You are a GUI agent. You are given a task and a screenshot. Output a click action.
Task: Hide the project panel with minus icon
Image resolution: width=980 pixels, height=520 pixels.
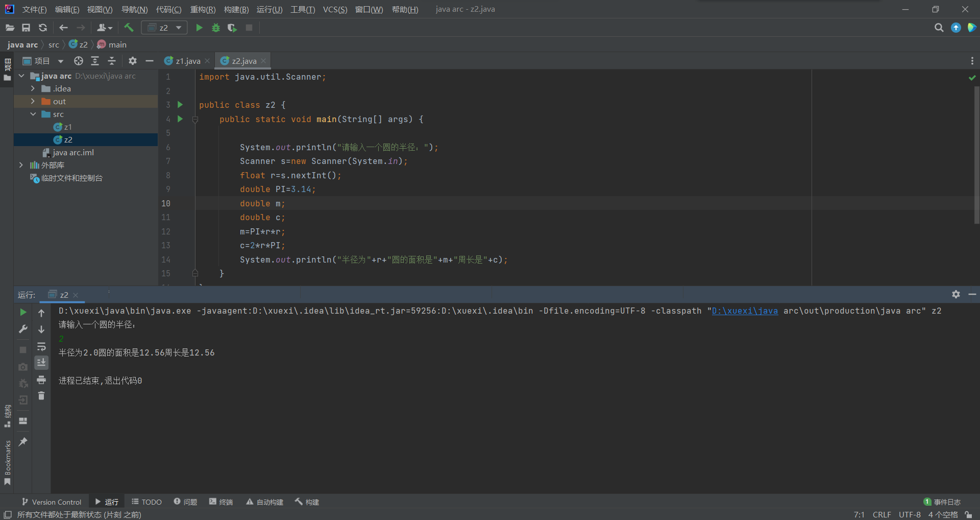pyautogui.click(x=150, y=61)
